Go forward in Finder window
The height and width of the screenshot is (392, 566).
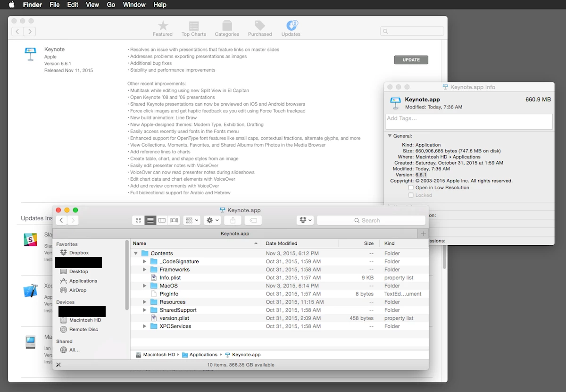pyautogui.click(x=73, y=220)
